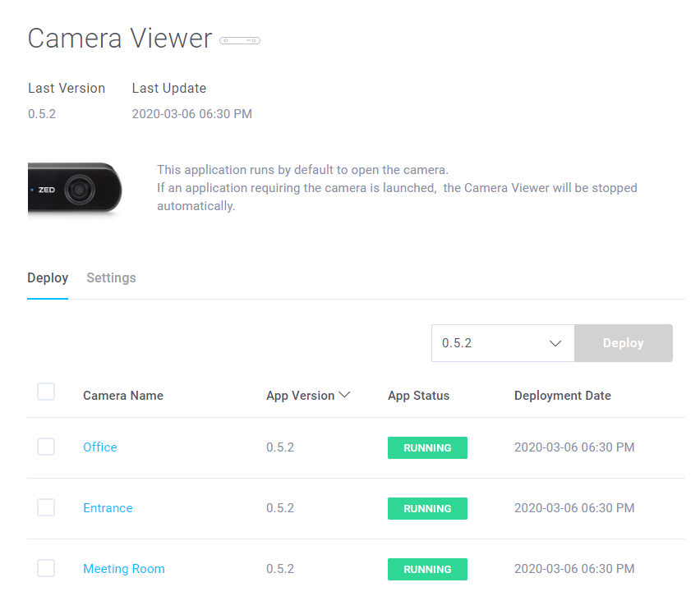Click the Camera Viewer title

click(x=120, y=38)
